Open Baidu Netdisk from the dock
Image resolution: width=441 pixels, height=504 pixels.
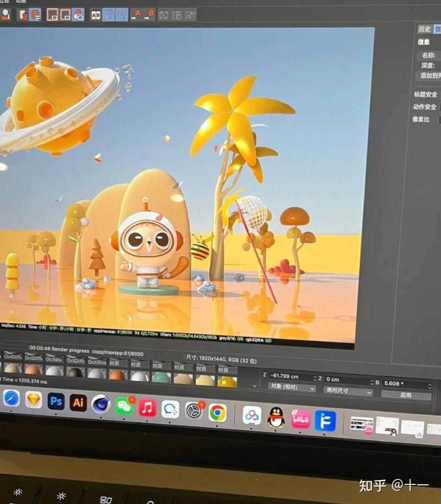[x=252, y=416]
